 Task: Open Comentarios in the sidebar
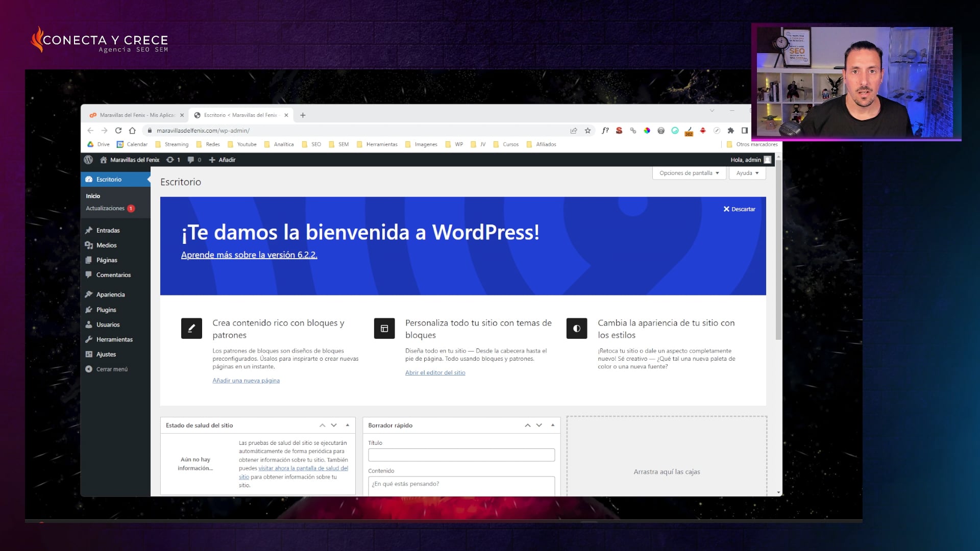click(113, 275)
